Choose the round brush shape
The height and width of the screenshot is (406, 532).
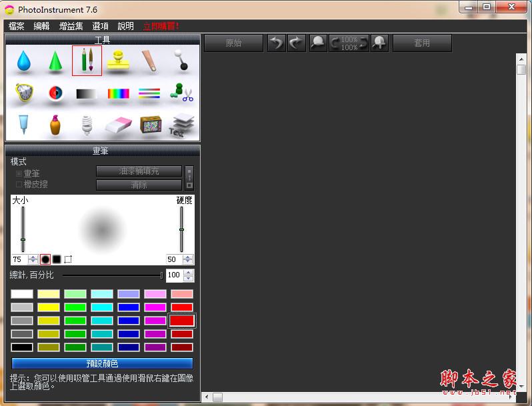coord(45,259)
